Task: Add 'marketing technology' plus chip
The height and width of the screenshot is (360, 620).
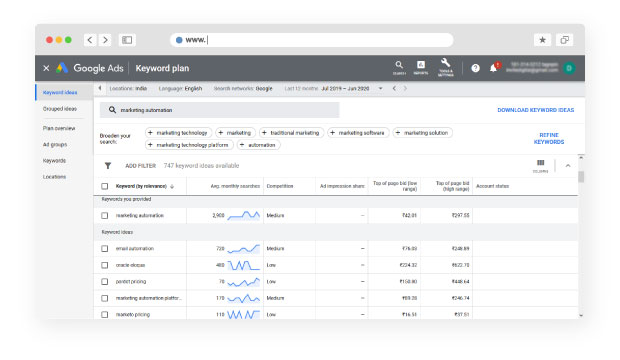Action: coord(178,133)
